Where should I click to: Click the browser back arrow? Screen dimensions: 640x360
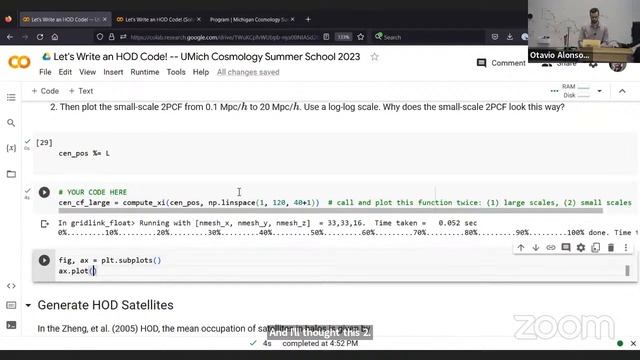(10, 37)
